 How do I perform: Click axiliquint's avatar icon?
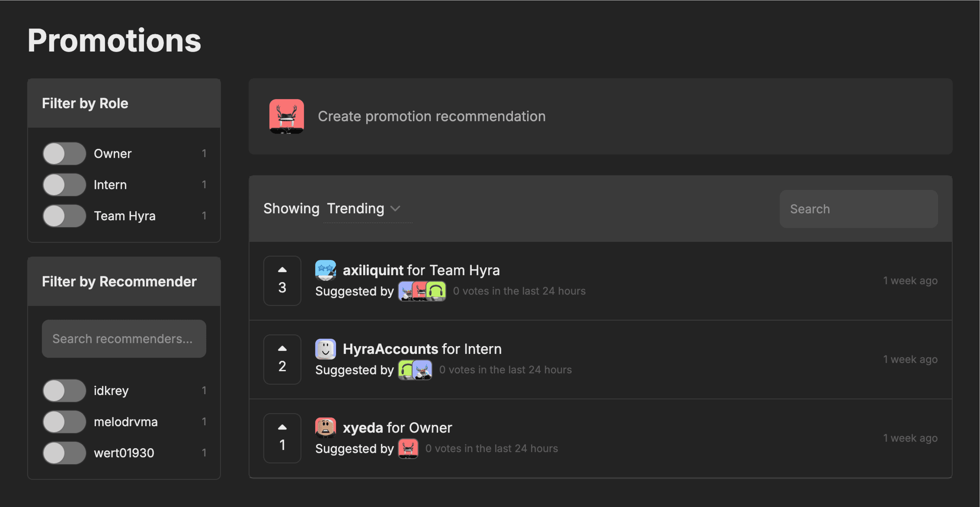(x=325, y=270)
